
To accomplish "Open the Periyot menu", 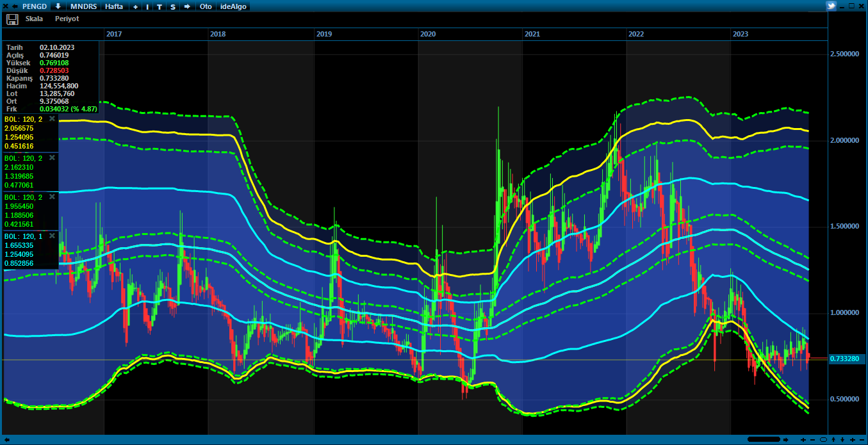I will [x=67, y=19].
